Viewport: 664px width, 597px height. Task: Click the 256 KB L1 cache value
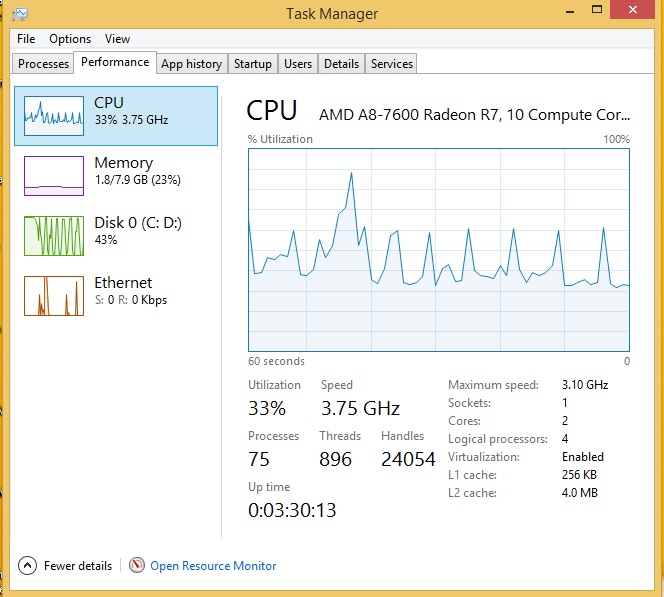(x=579, y=475)
